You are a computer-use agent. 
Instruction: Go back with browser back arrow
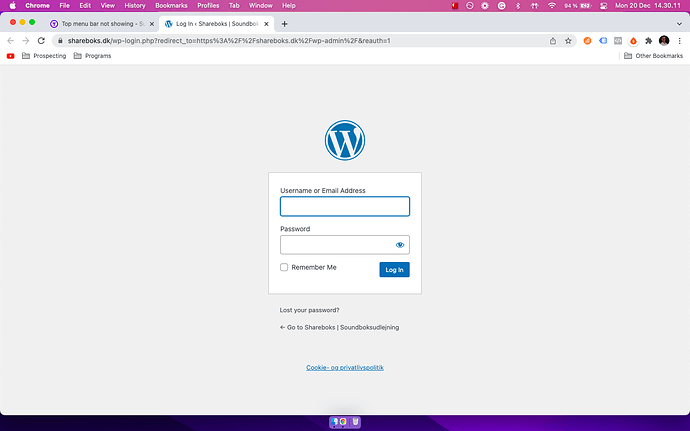[x=11, y=41]
